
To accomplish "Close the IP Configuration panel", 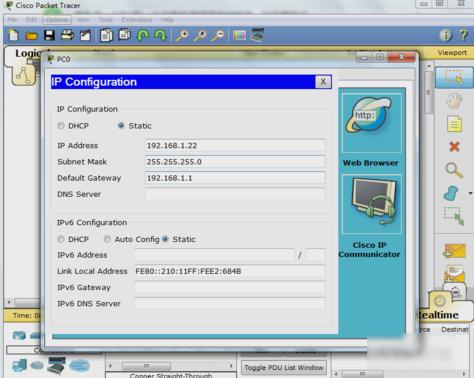I will pos(323,82).
